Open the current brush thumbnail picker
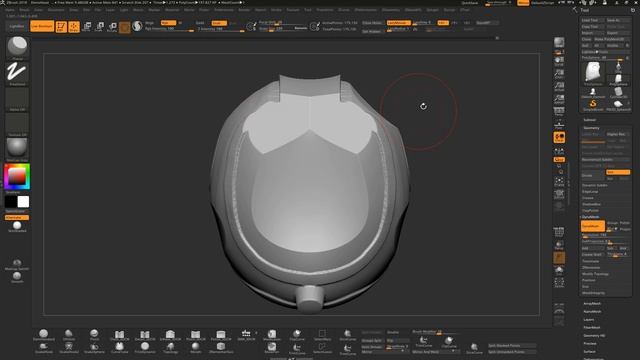The image size is (640, 360). click(x=17, y=47)
